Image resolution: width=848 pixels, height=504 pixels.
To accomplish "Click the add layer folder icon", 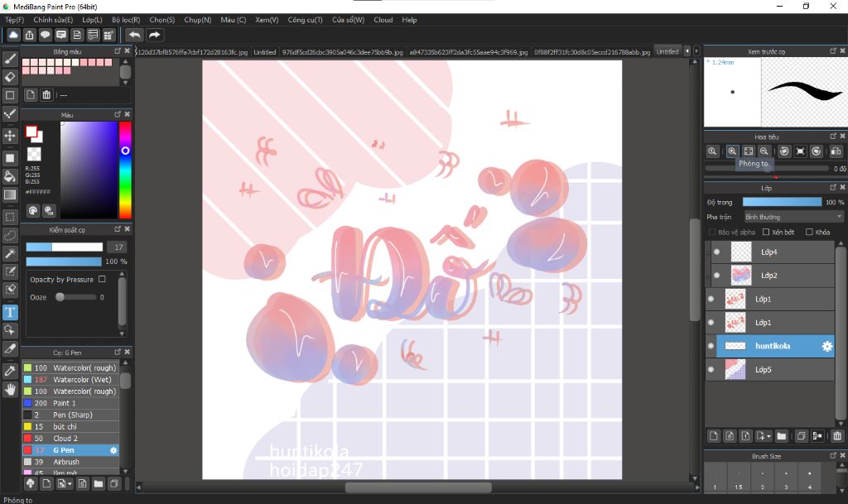I will [x=782, y=436].
